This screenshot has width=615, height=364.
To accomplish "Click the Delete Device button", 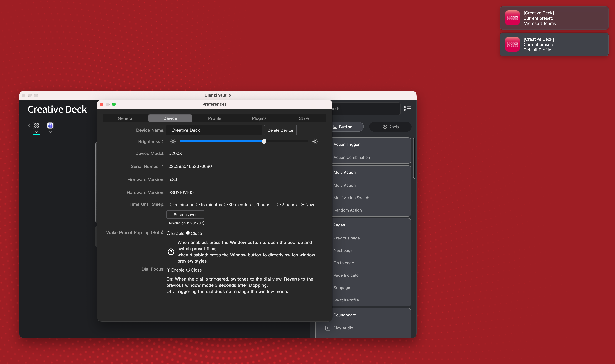I will point(280,130).
